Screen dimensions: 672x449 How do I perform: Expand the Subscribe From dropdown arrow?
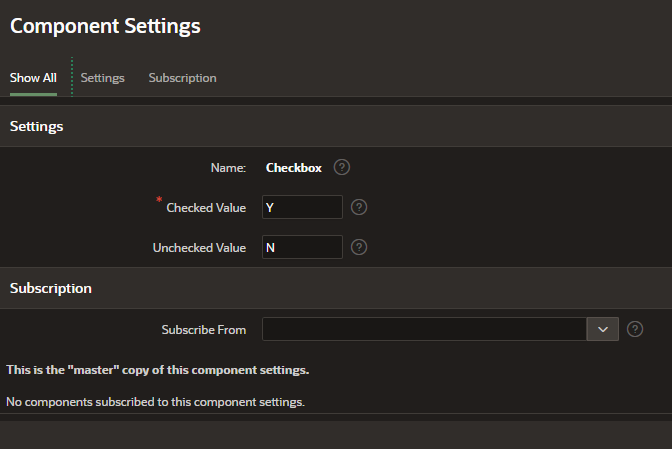point(603,329)
